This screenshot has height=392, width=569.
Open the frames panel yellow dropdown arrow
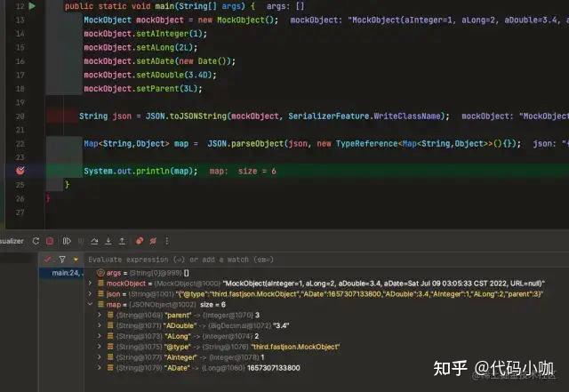coord(76,260)
